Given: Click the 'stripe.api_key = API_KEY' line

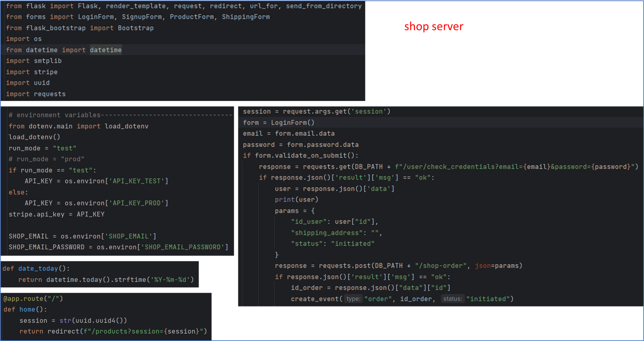Looking at the screenshot, I should tap(57, 214).
